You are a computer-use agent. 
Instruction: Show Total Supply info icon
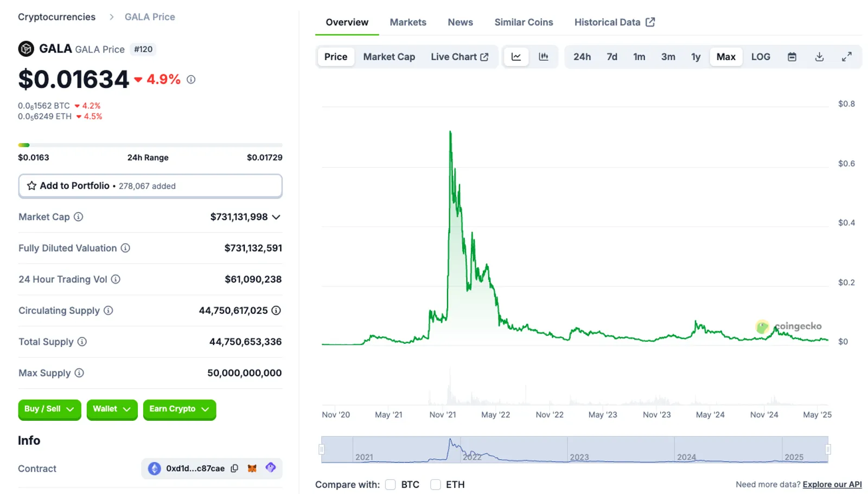82,342
